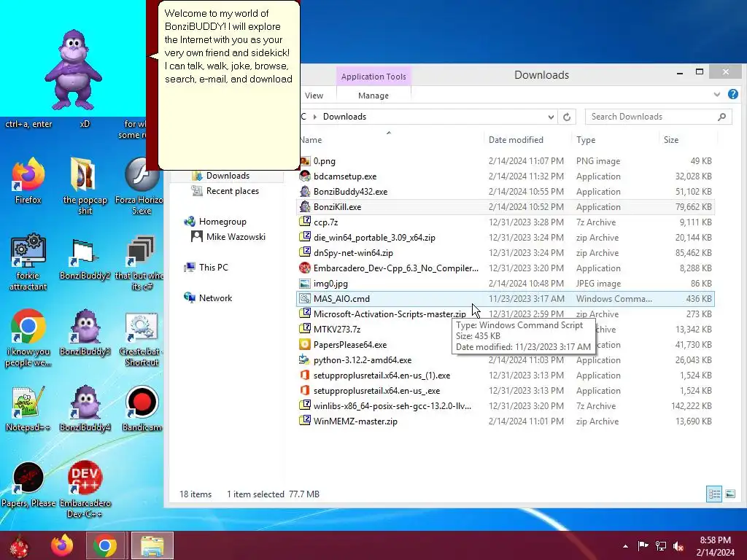Expand the ribbon with the chevron
The width and height of the screenshot is (747, 560).
point(717,94)
